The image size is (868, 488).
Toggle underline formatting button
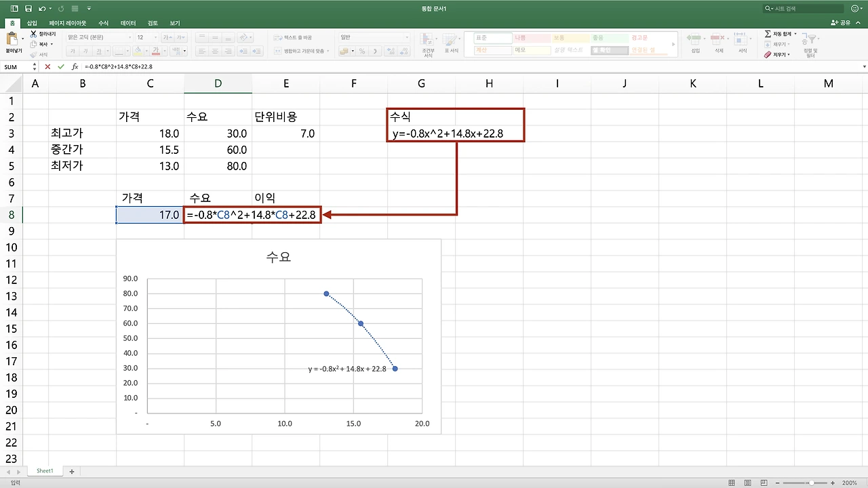(100, 51)
